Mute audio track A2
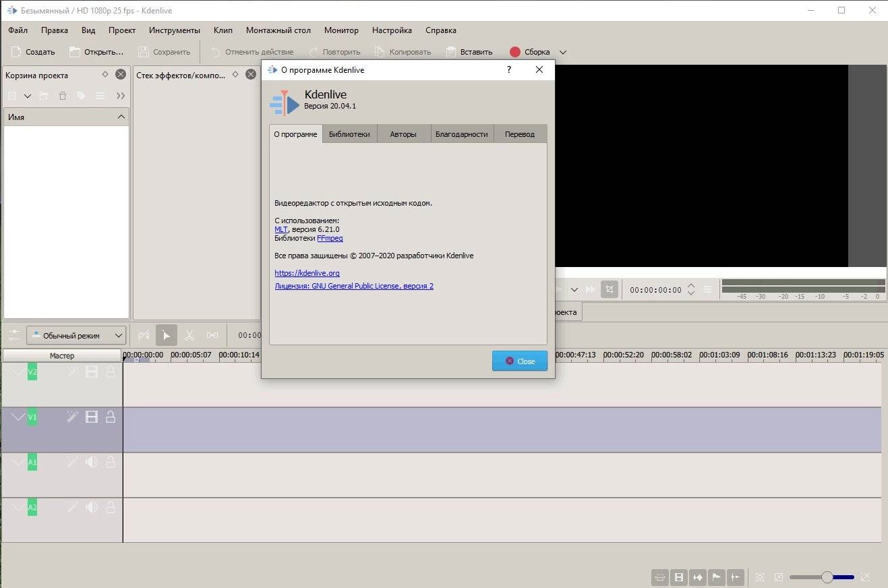 pyautogui.click(x=92, y=508)
